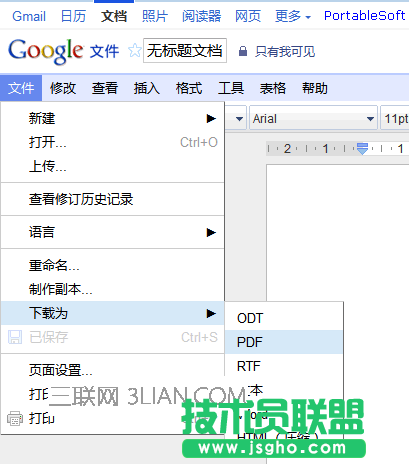Click the Google 文件 logo
409x464 pixels.
[63, 51]
